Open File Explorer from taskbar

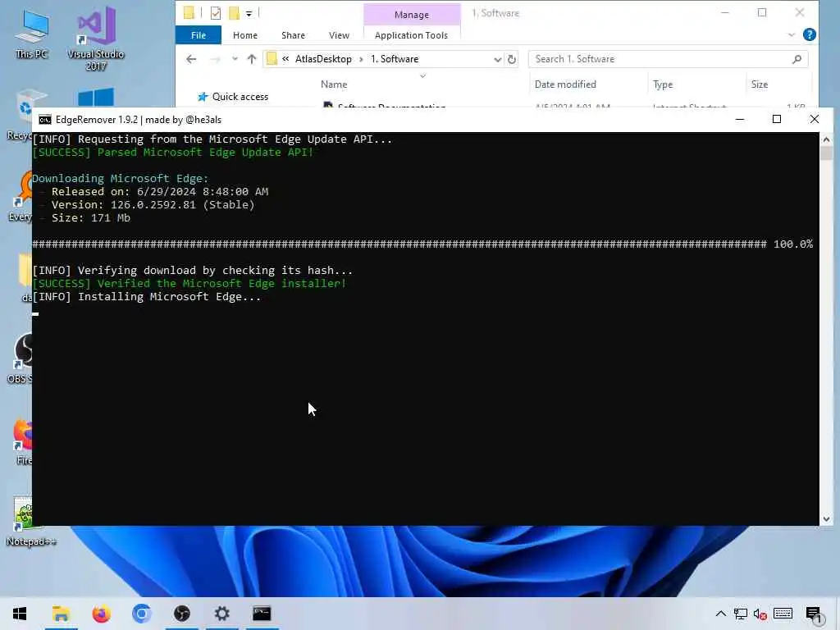point(61,614)
